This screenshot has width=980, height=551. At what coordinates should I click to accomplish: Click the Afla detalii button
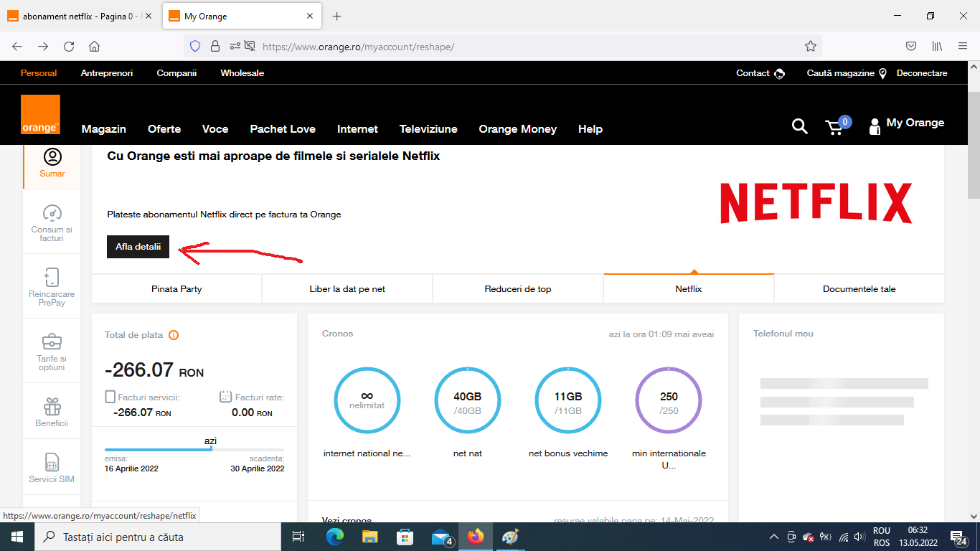point(138,246)
